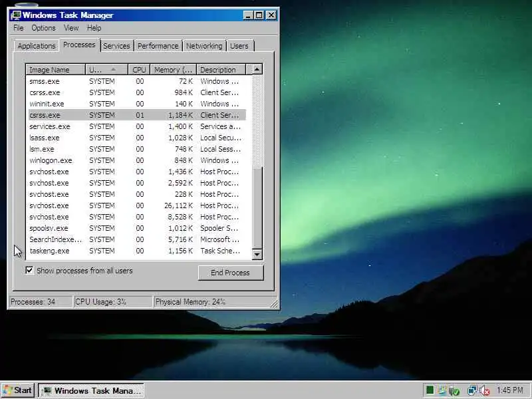Image resolution: width=532 pixels, height=399 pixels.
Task: Select the lsm.exe process
Action: 137,149
